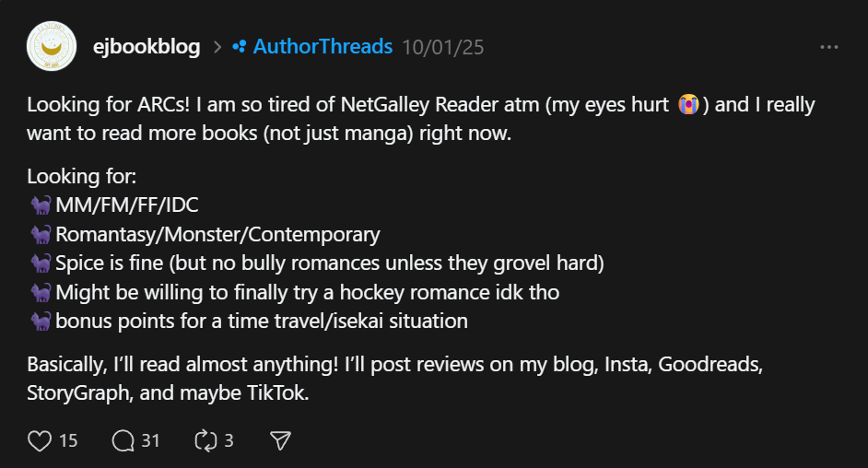Open the AuthorThreads community link
Screen dimensions: 868x468
323,47
